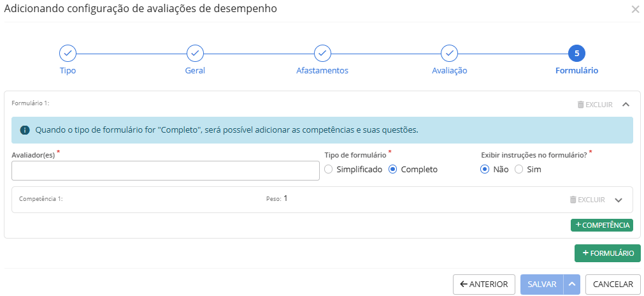Choose Não for showing instructions

tap(485, 170)
